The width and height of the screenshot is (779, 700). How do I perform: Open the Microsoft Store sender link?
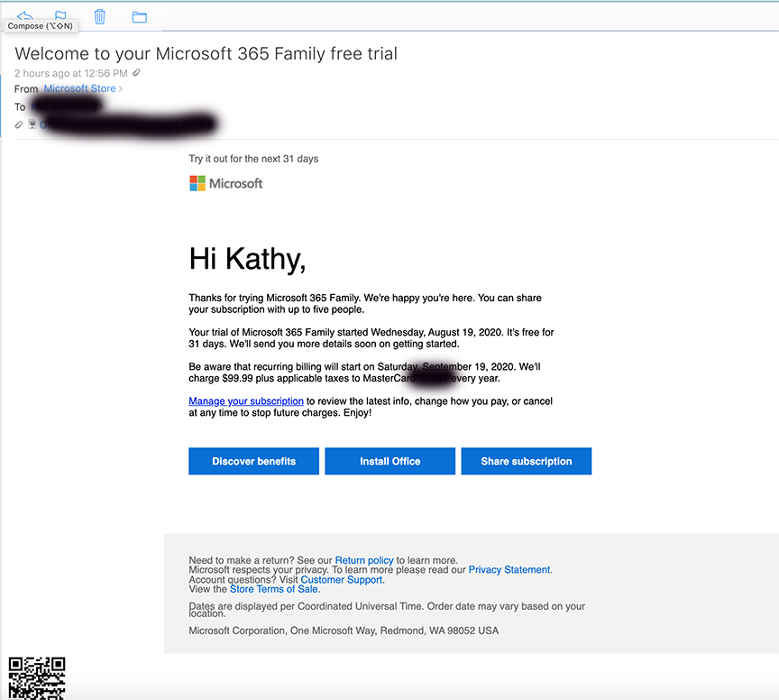(x=79, y=88)
